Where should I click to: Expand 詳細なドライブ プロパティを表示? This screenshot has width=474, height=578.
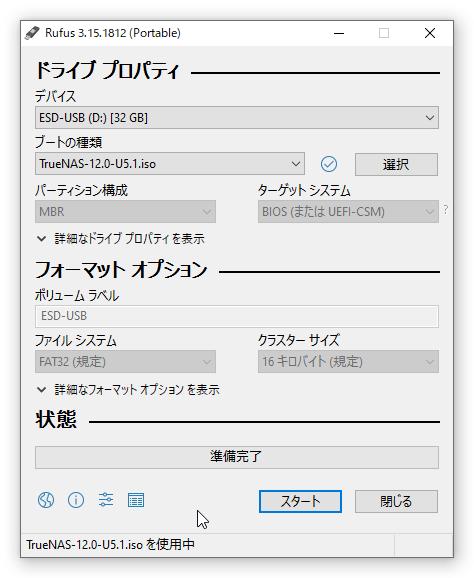121,239
